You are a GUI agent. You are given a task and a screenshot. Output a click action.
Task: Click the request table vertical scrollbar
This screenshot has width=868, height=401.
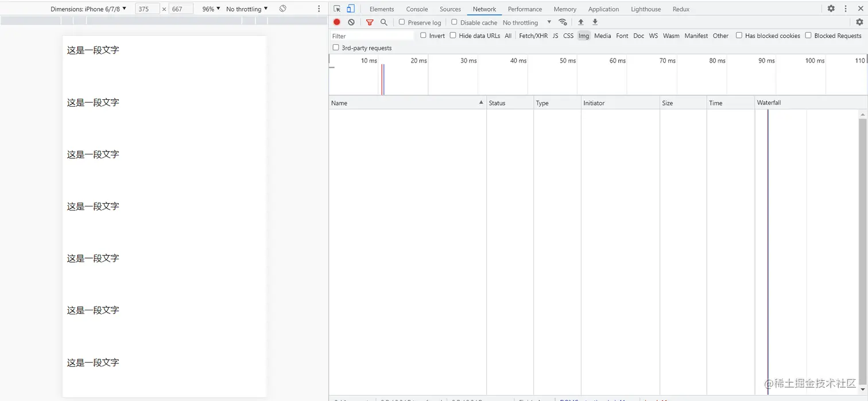tap(862, 252)
